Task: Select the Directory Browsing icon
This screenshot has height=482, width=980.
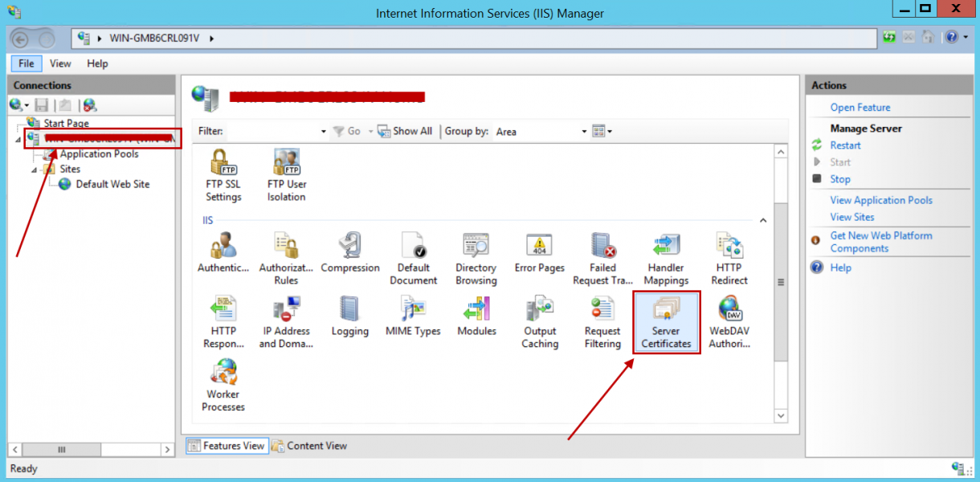Action: [476, 259]
